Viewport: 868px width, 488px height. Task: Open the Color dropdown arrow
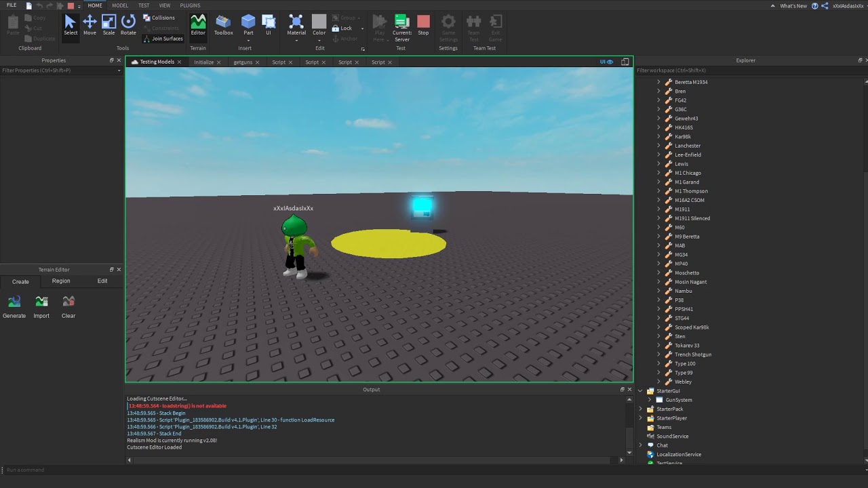point(319,41)
